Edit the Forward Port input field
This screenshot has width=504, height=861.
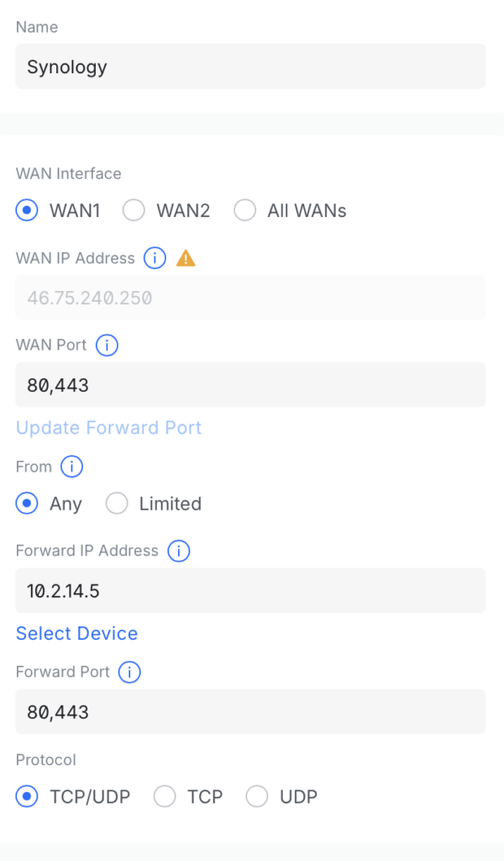pyautogui.click(x=250, y=712)
